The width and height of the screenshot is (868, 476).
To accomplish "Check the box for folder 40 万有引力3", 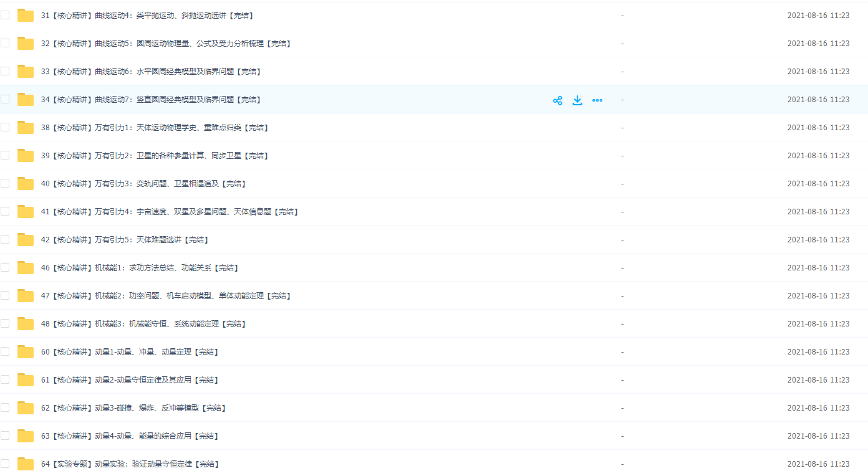I will (5, 183).
